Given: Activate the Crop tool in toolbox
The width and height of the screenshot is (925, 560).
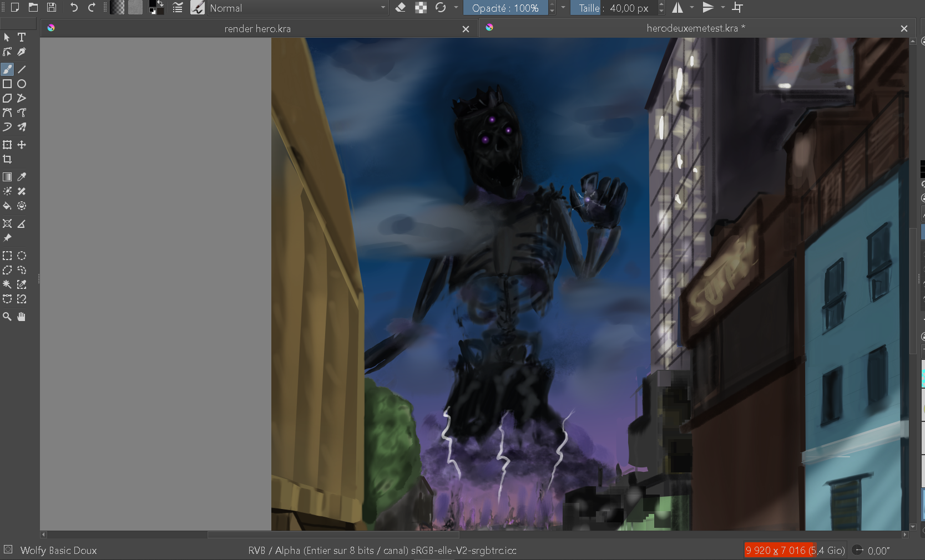Looking at the screenshot, I should (7, 159).
